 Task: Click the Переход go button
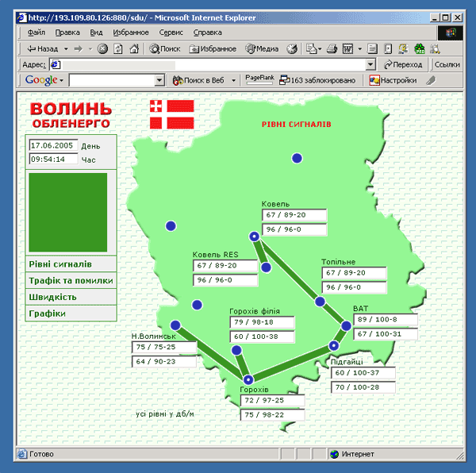(x=403, y=64)
